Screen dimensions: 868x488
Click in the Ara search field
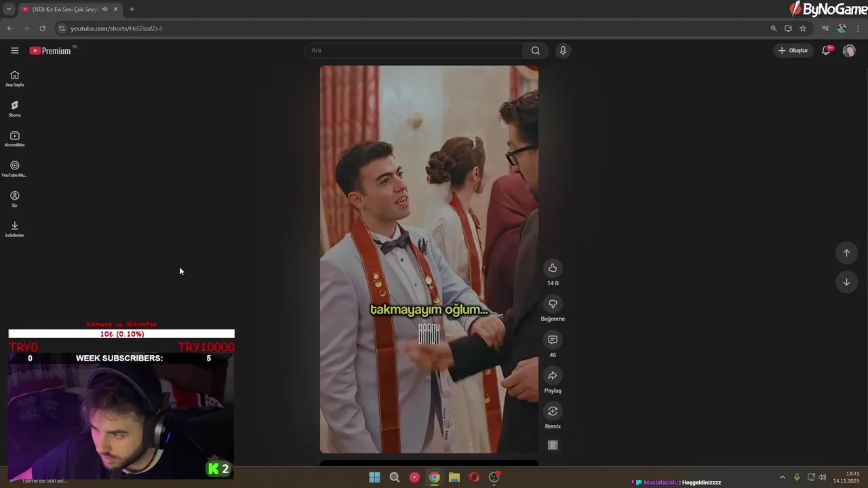(414, 51)
